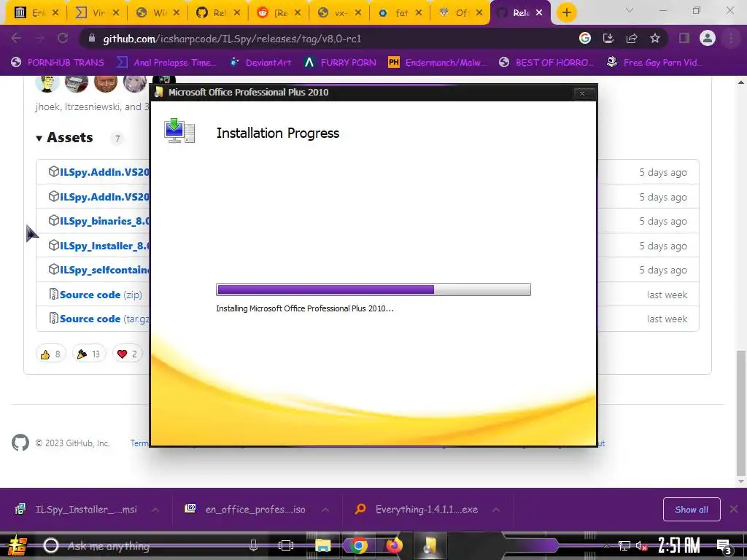Viewport: 747px width, 560px height.
Task: Open the chevron menu for ILSpy_Installer msi download
Action: (155, 510)
